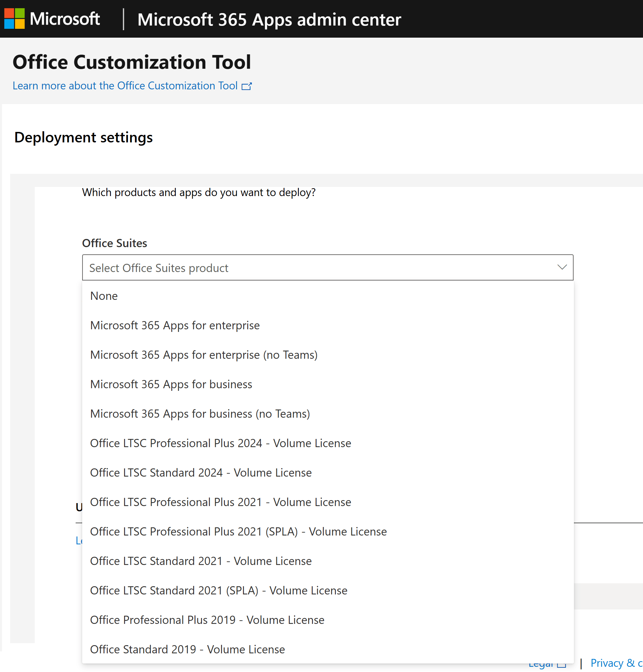Click the external link icon beside Learn more
Viewport: 643px width, 672px height.
click(247, 86)
